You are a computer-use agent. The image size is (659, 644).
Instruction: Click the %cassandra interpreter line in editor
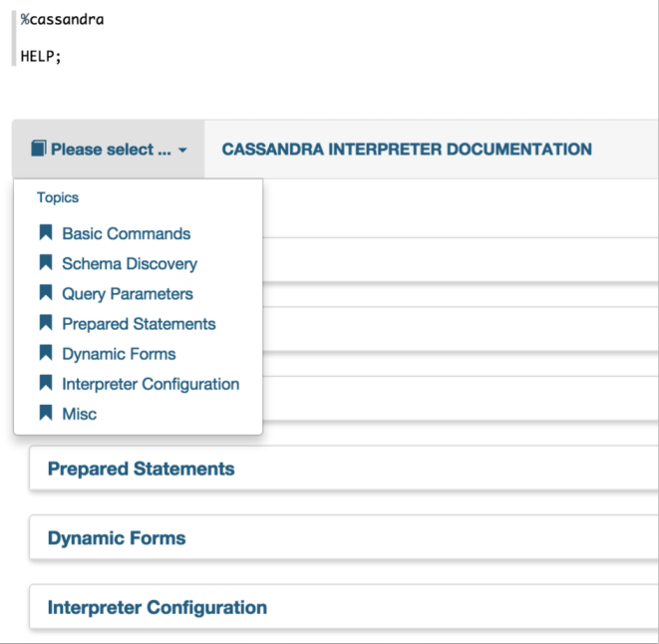point(62,19)
